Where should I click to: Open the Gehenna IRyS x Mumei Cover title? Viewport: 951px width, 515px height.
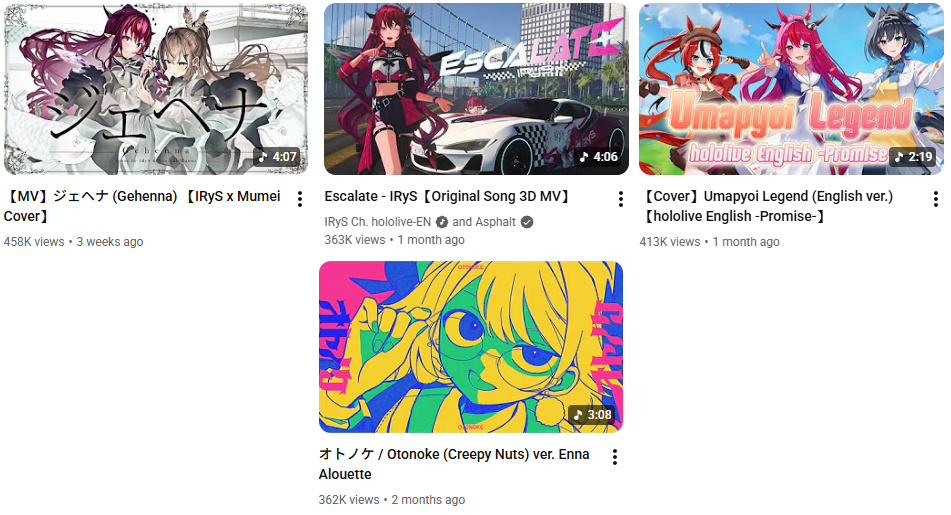tap(144, 206)
